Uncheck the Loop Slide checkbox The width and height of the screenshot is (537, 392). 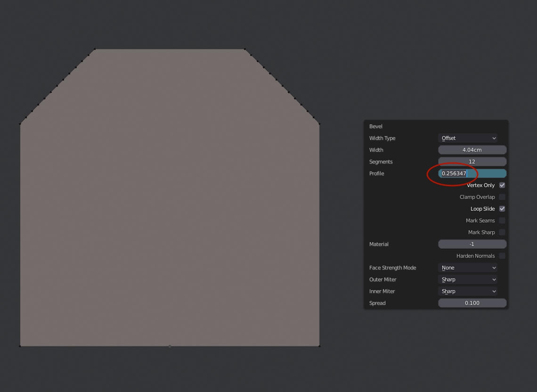(x=502, y=209)
